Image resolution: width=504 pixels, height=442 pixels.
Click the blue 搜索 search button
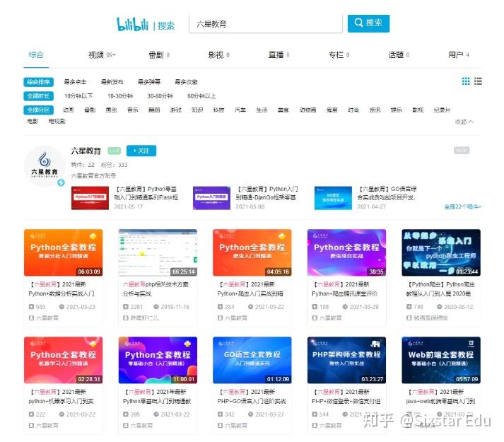pos(368,23)
